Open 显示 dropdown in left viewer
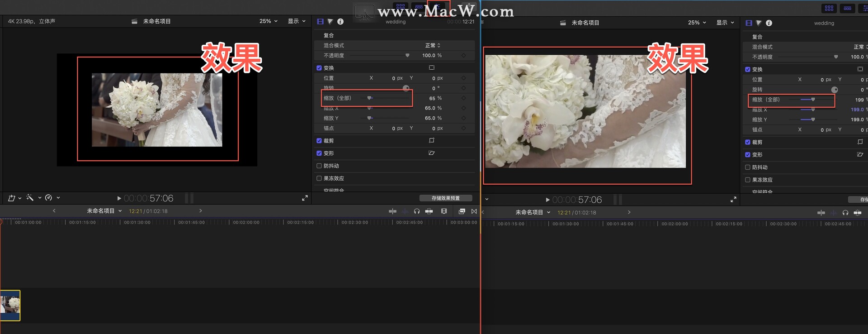Viewport: 868px width, 334px height. coord(297,21)
